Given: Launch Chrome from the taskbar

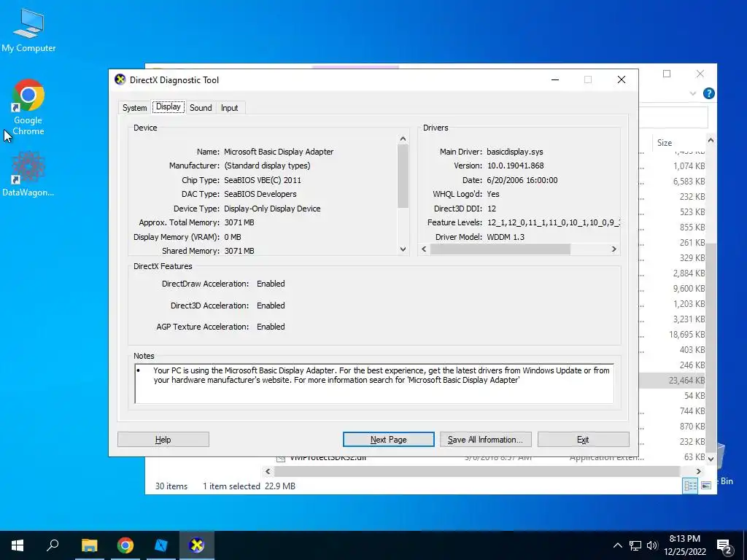Looking at the screenshot, I should (x=125, y=545).
